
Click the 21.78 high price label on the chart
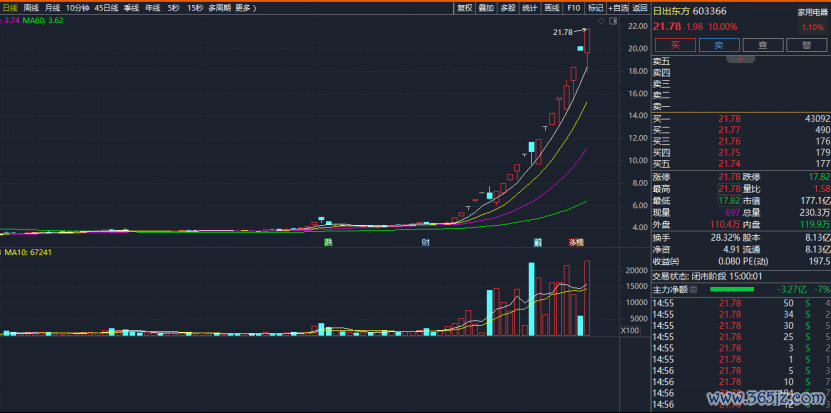click(562, 32)
